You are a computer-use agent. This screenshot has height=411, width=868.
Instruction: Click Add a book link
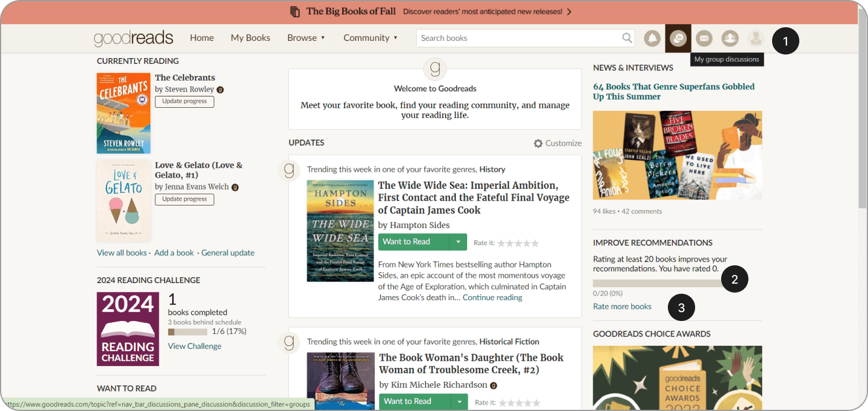coord(174,253)
